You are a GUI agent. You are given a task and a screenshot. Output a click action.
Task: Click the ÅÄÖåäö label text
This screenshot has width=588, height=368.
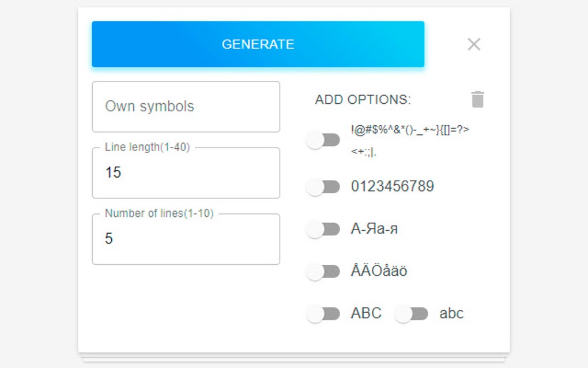378,271
